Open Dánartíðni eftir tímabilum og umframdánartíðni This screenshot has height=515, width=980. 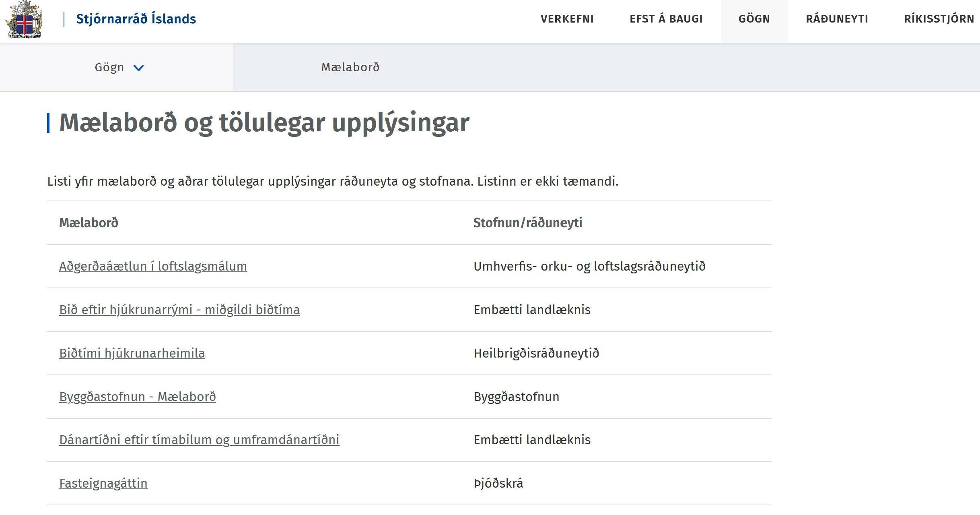[199, 440]
